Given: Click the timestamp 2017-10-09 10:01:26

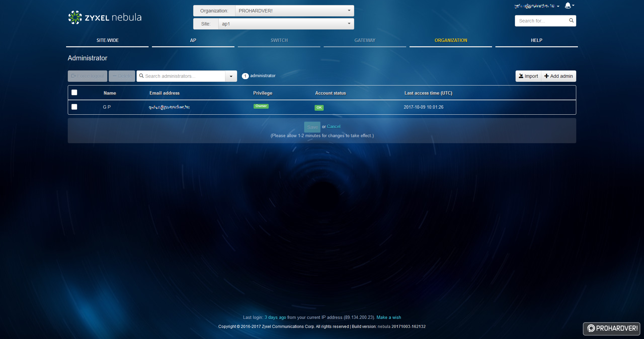Looking at the screenshot, I should [x=424, y=107].
